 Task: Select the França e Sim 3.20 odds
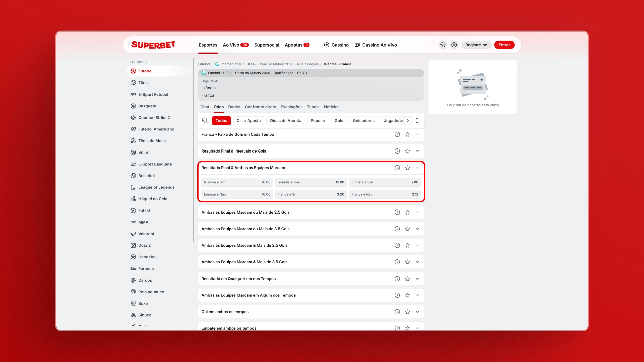[x=311, y=194]
